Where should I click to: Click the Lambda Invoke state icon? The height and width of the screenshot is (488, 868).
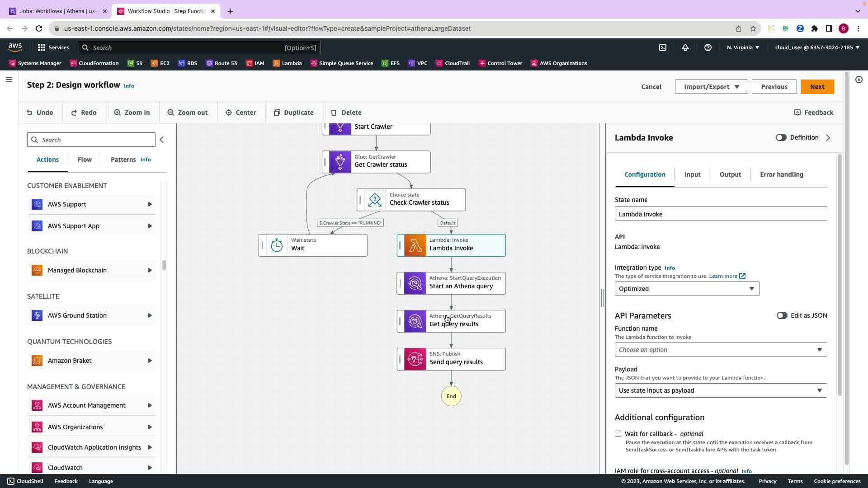415,245
